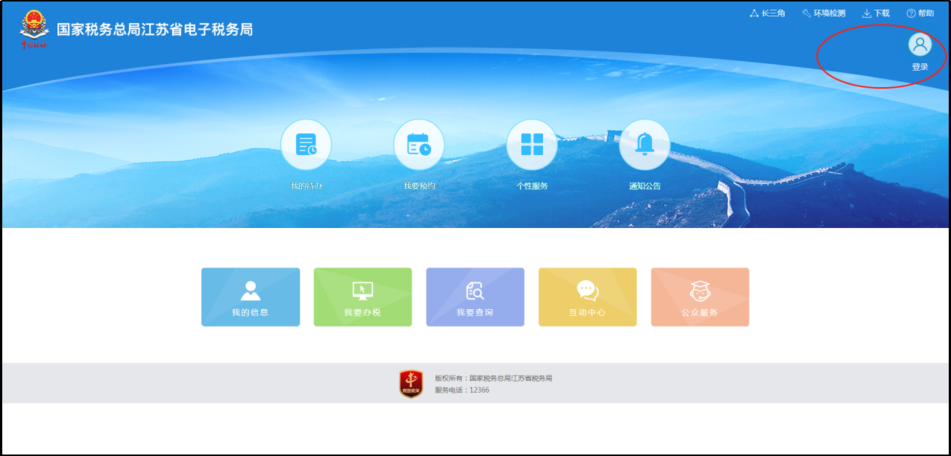Open 帮助 help link
The image size is (951, 456).
[x=920, y=13]
